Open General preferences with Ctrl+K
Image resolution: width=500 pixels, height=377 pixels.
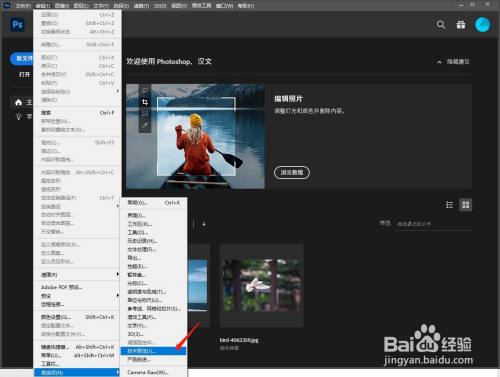[153, 203]
